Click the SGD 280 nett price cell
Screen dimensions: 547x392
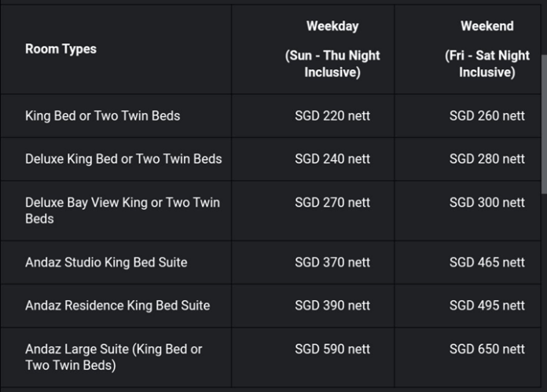tap(487, 159)
